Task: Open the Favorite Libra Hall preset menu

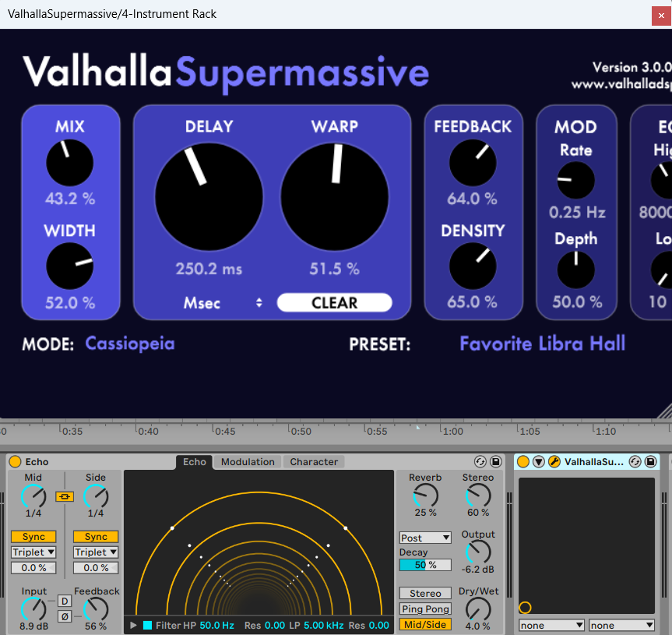Action: tap(542, 344)
